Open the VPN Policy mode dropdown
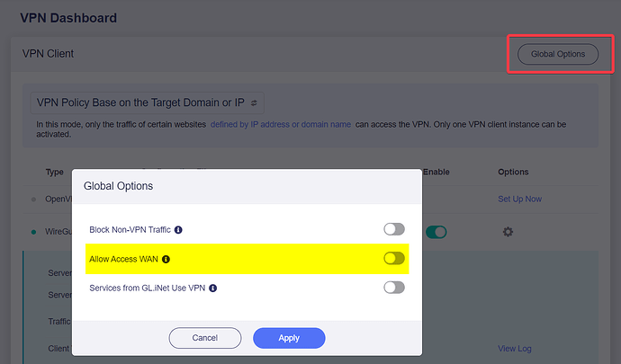This screenshot has width=621, height=364. pyautogui.click(x=148, y=102)
